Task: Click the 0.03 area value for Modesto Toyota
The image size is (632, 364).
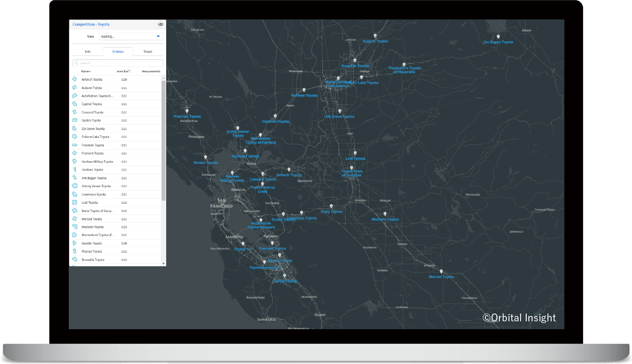Action: [124, 227]
